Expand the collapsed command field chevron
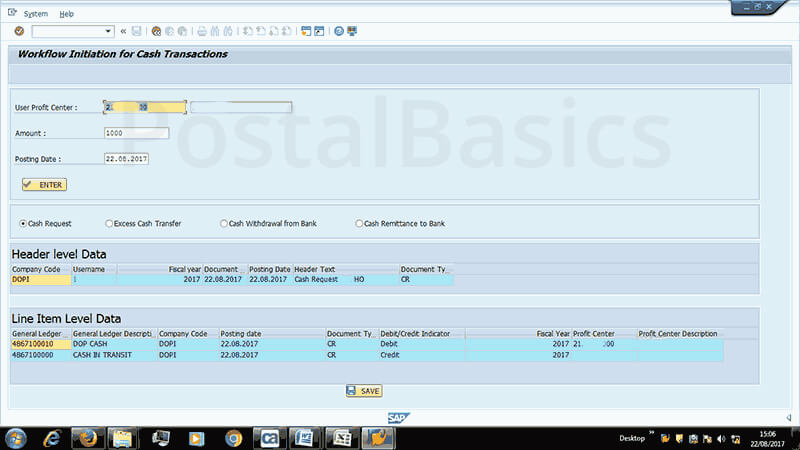 [123, 31]
